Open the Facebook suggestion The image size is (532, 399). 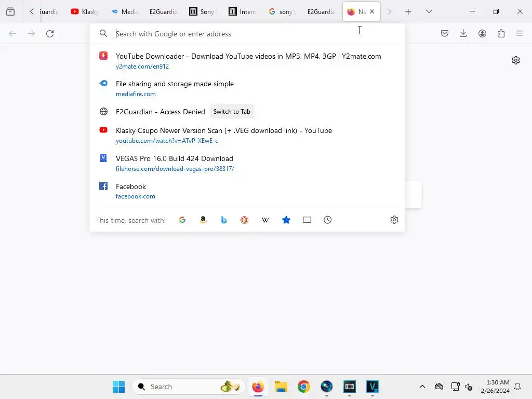(247, 191)
